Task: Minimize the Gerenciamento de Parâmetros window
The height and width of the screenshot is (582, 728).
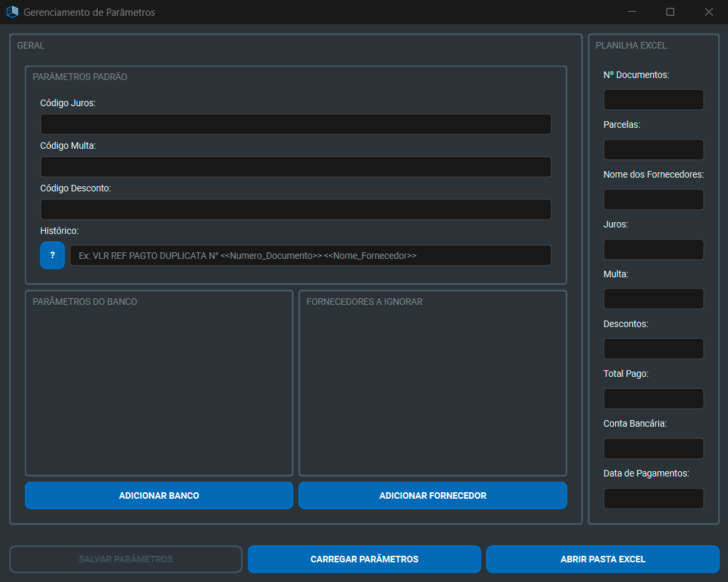Action: [x=632, y=12]
